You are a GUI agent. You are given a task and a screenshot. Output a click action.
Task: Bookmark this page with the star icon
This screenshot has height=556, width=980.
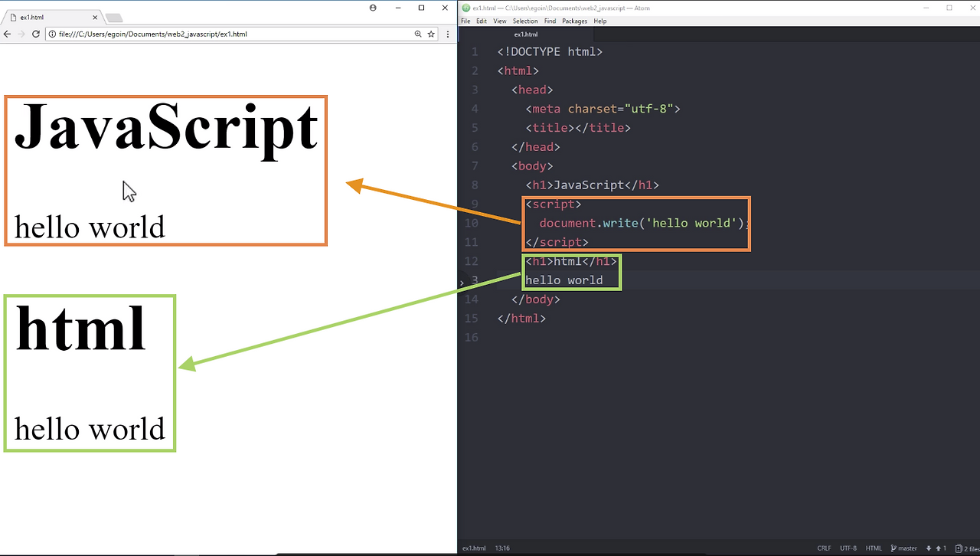coord(431,34)
